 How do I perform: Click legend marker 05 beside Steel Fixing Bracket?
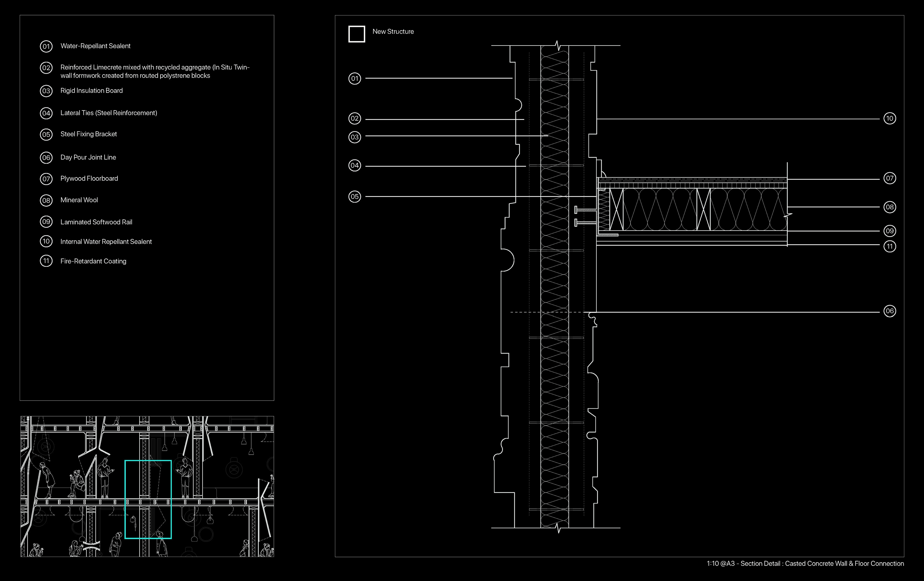46,134
